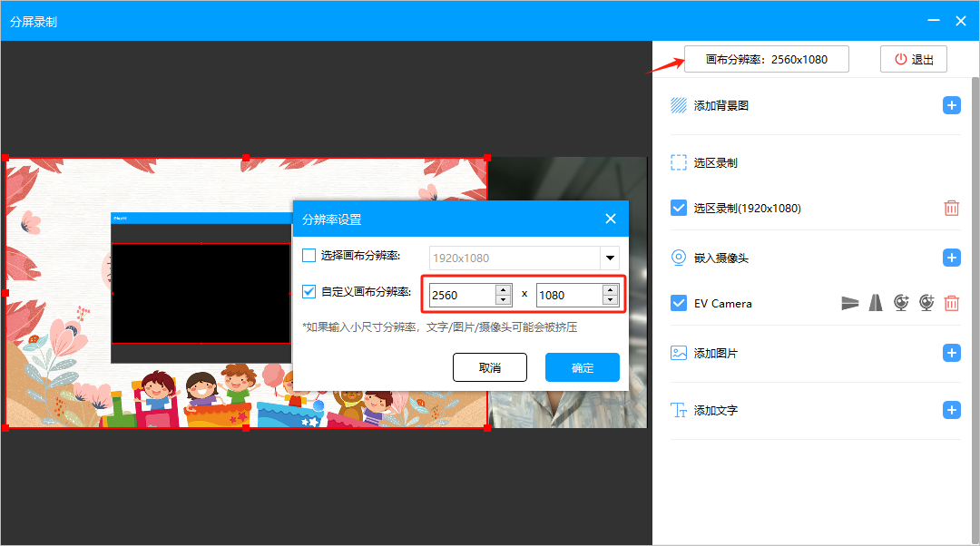
Task: Click the horizontal perspective icon for EV Camera
Action: (x=849, y=303)
